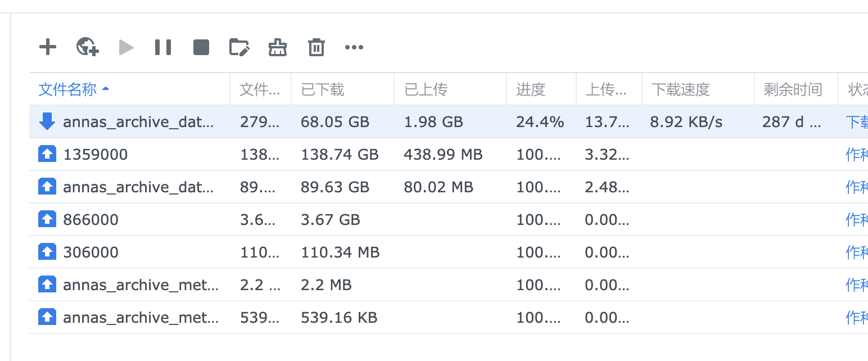
Task: Sort by 已上传 column header
Action: (x=426, y=89)
